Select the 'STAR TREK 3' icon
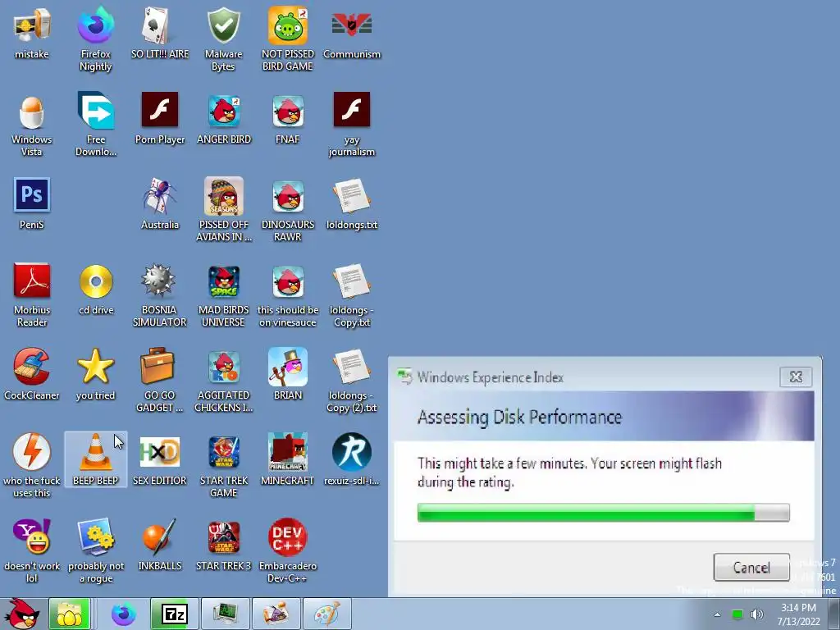Screen dimensions: 840x630 [x=223, y=545]
